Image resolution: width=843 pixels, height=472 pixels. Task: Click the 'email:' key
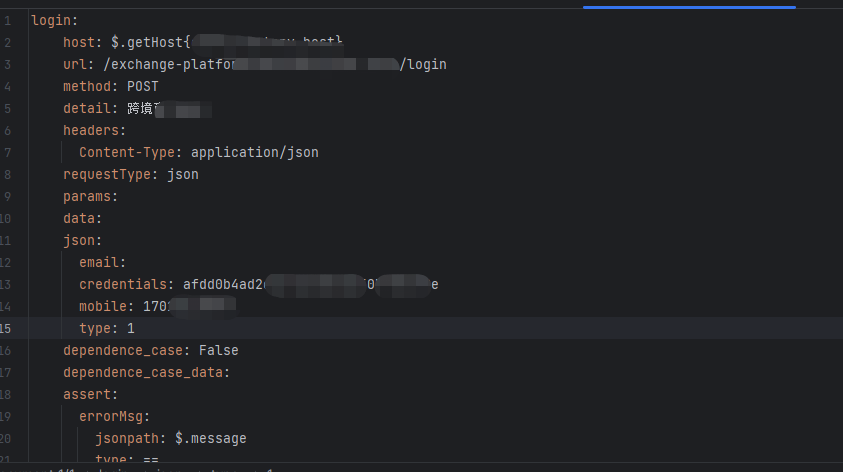[x=102, y=262]
